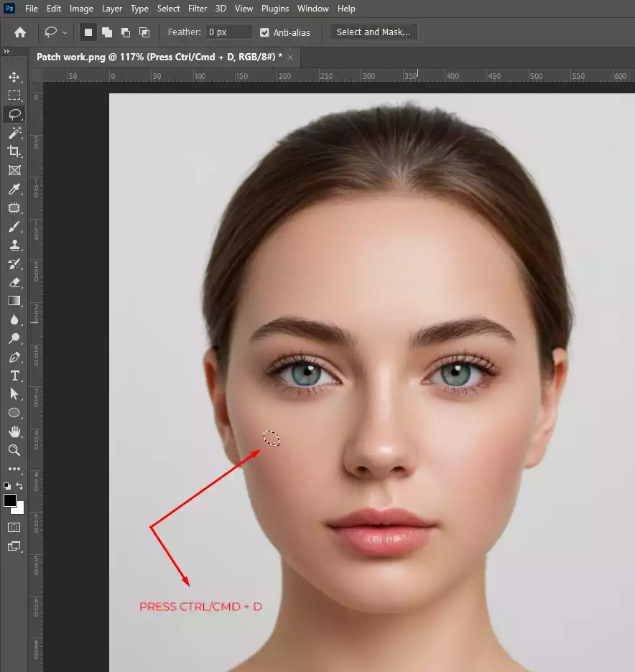This screenshot has height=672, width=635.
Task: Open the Lasso tool flyout arrow
Action: click(x=64, y=32)
